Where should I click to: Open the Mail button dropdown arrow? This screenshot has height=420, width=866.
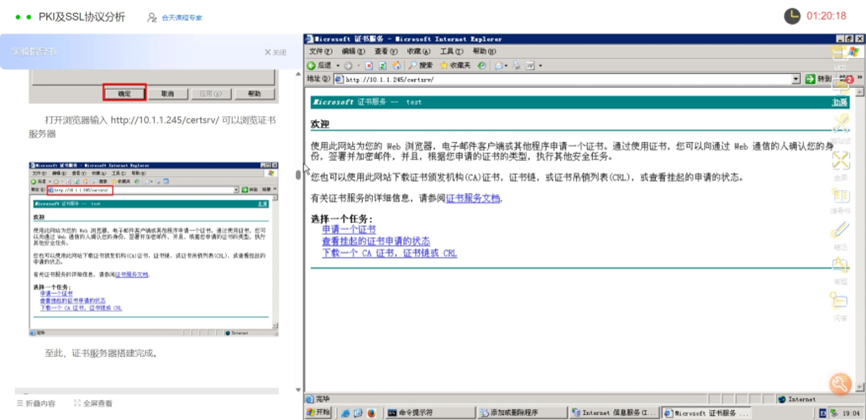[x=506, y=66]
